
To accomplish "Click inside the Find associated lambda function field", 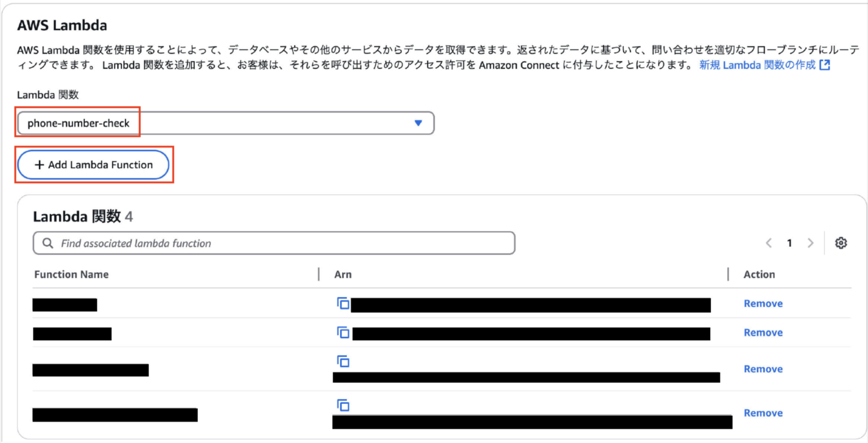I will pyautogui.click(x=226, y=243).
